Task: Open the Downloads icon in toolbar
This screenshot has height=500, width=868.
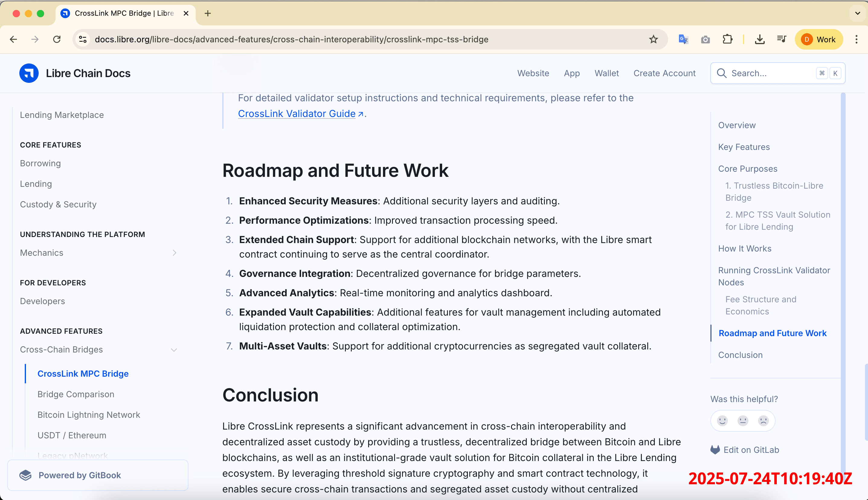Action: click(760, 39)
